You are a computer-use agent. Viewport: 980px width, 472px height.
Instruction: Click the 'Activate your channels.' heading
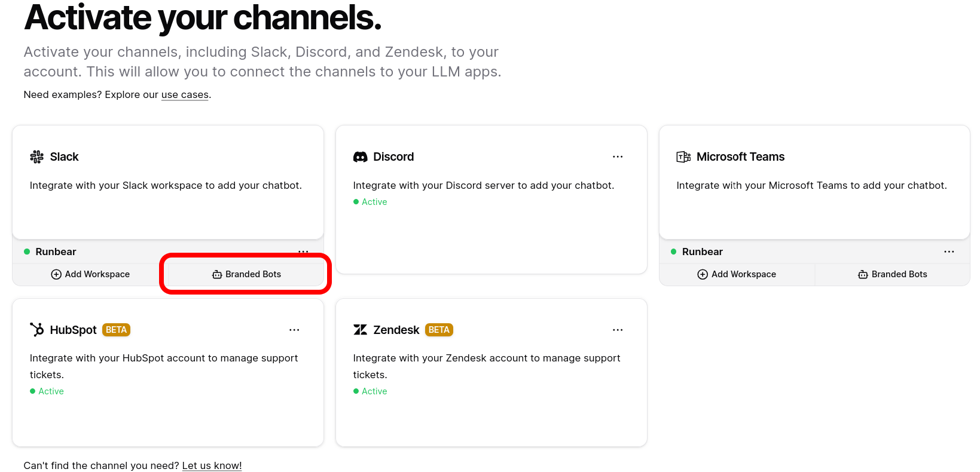click(203, 18)
